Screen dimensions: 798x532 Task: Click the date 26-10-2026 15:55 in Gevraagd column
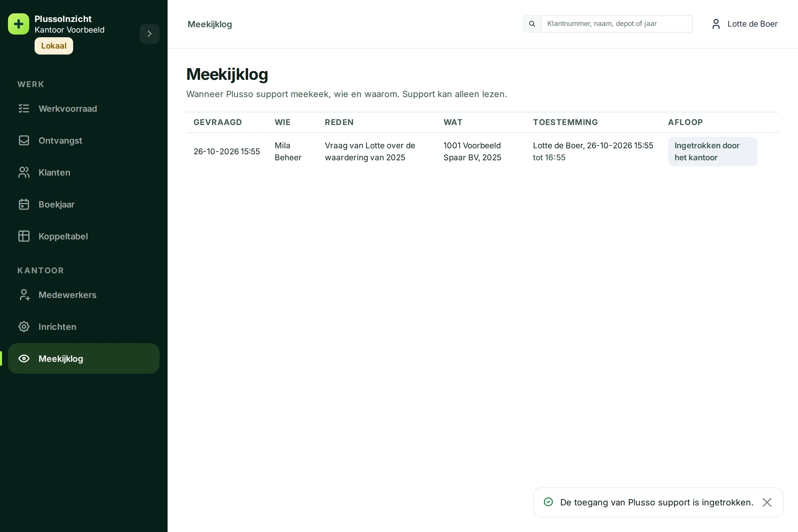click(x=227, y=152)
